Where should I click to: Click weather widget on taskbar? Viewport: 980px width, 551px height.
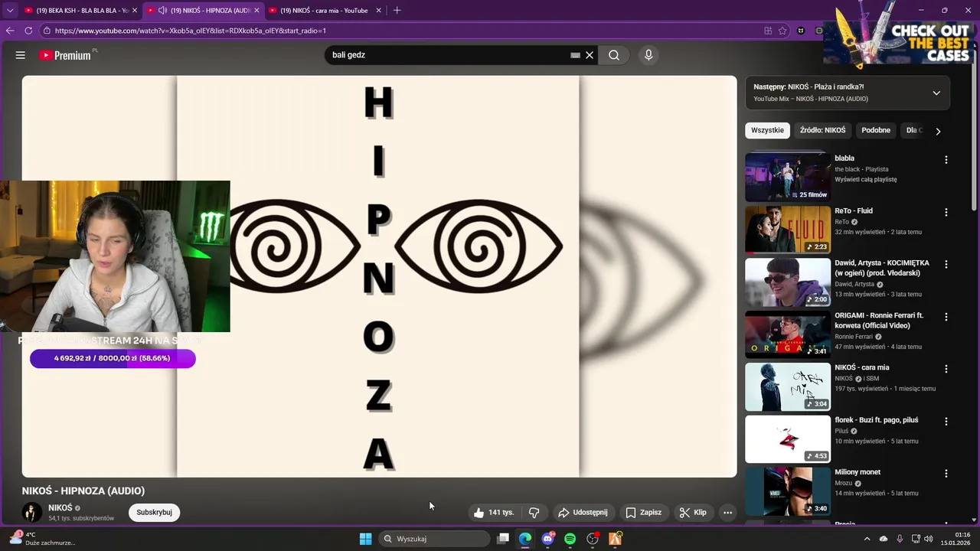[42, 539]
